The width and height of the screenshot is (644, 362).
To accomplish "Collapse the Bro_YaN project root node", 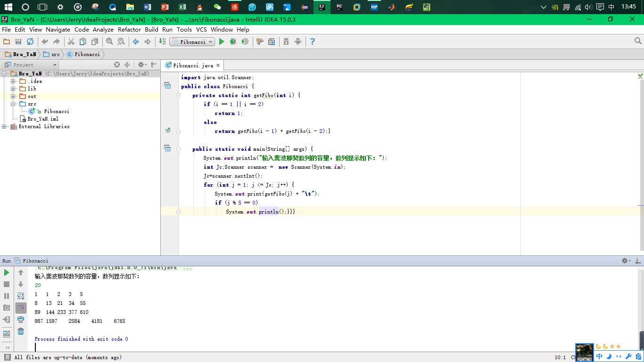I will (4, 74).
